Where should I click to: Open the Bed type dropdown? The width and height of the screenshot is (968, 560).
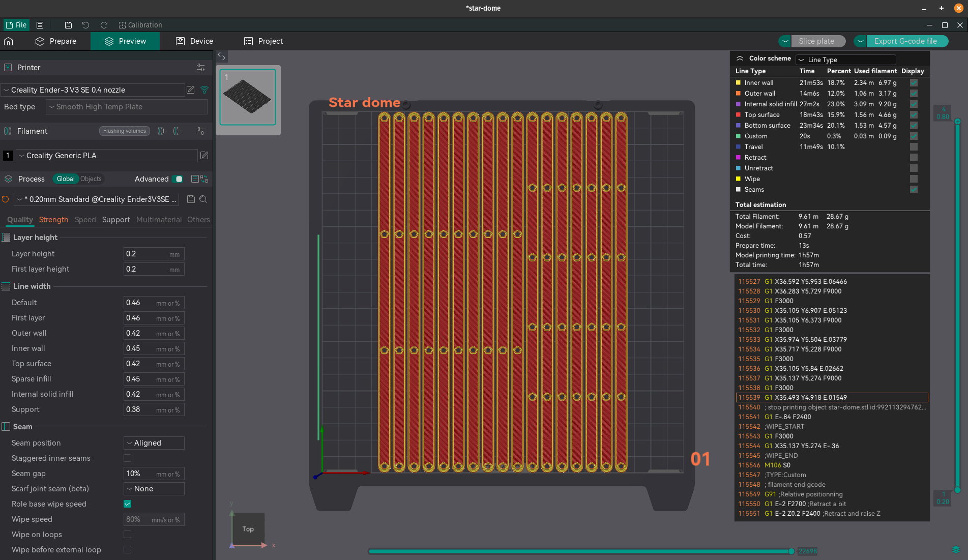click(x=127, y=107)
